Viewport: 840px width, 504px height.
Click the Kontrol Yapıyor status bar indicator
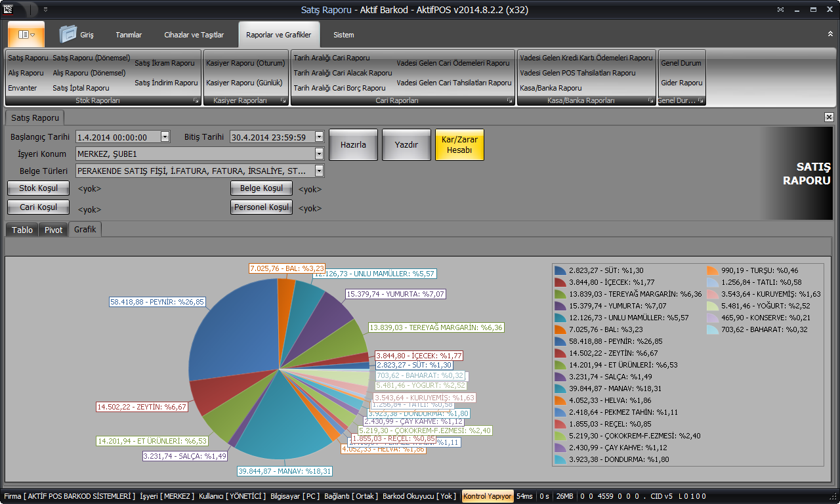click(488, 496)
